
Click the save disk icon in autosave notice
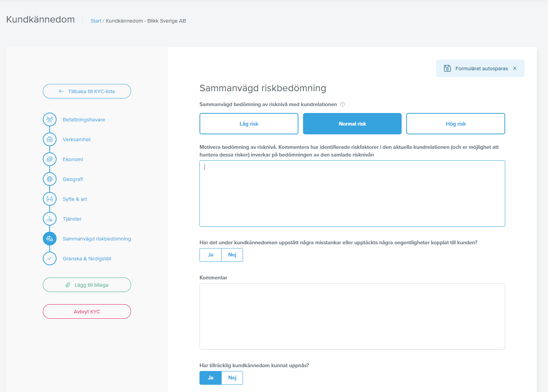click(447, 68)
